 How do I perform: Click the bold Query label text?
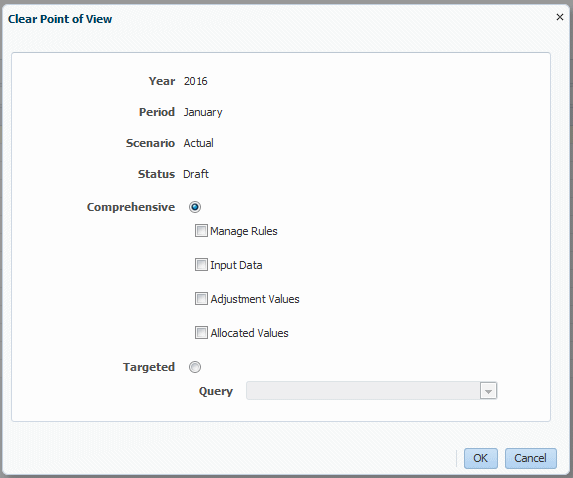point(216,391)
